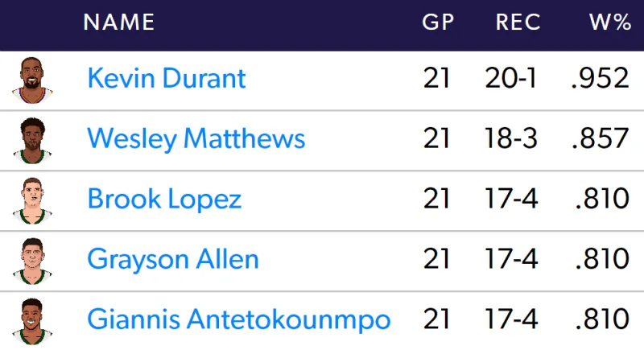644x350 pixels.
Task: Select Kevin Durant's 20-1 record cell
Action: click(x=510, y=78)
